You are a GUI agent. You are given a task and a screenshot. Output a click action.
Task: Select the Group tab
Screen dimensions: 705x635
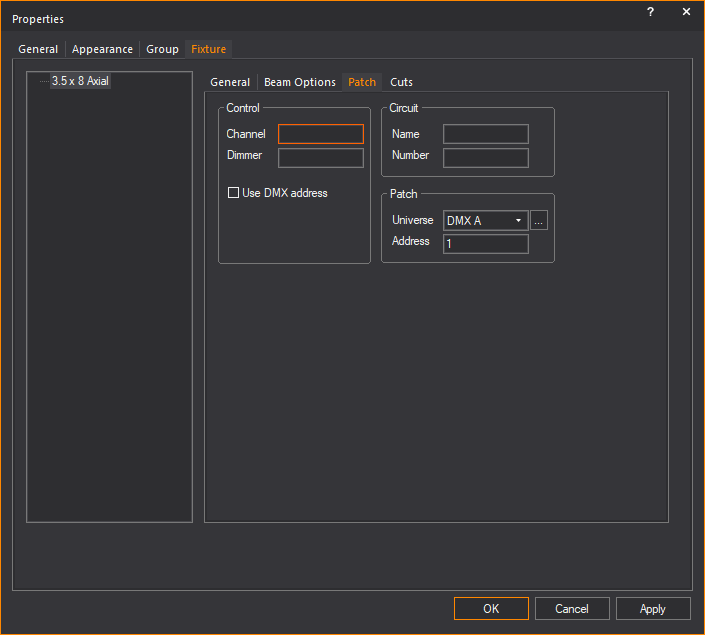(x=162, y=49)
